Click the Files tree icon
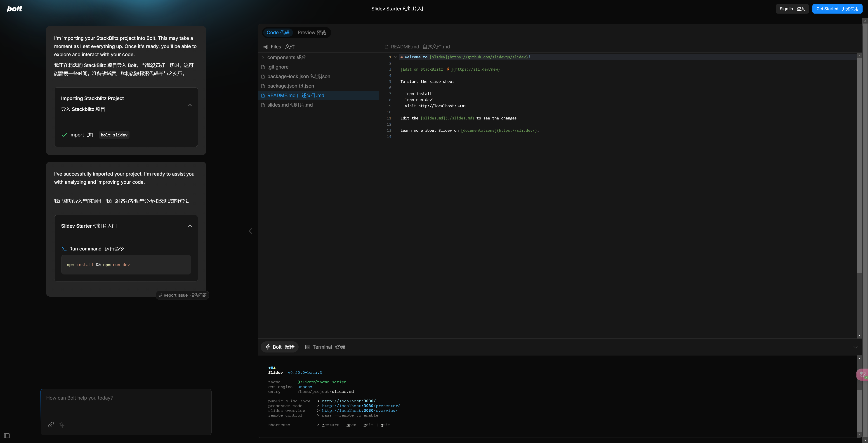868x443 pixels. (x=266, y=47)
